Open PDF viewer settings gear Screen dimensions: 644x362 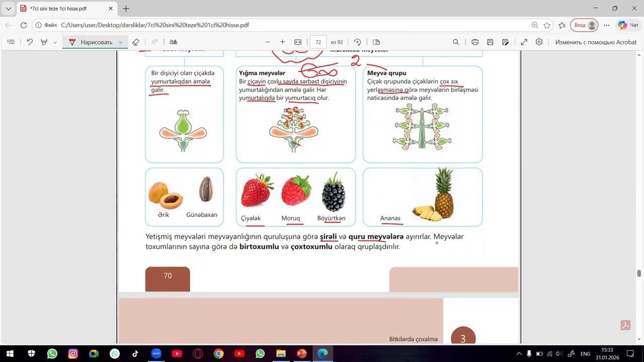click(539, 42)
